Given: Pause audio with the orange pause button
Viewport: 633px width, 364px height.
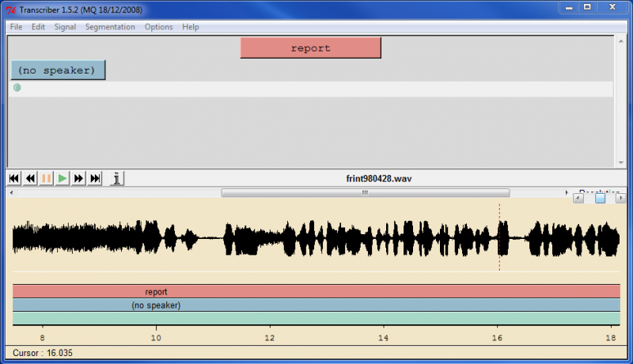Looking at the screenshot, I should [46, 179].
